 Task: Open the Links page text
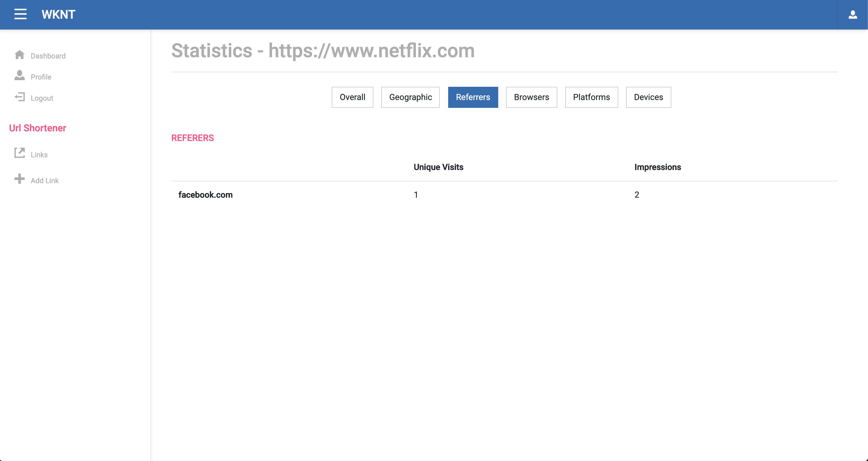39,155
